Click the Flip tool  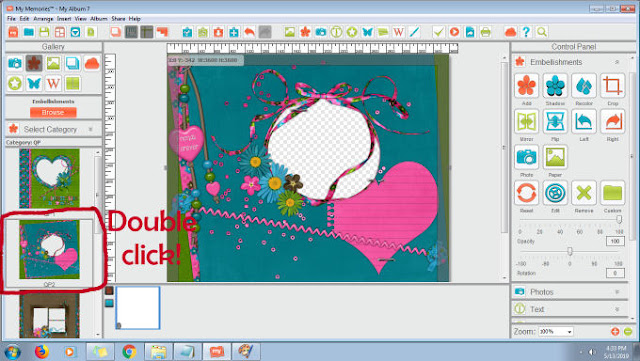point(555,122)
